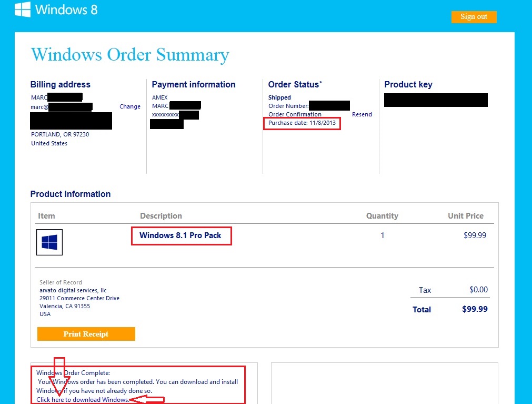Select the Windows Order Summary heading
This screenshot has height=404, width=532.
coord(130,55)
